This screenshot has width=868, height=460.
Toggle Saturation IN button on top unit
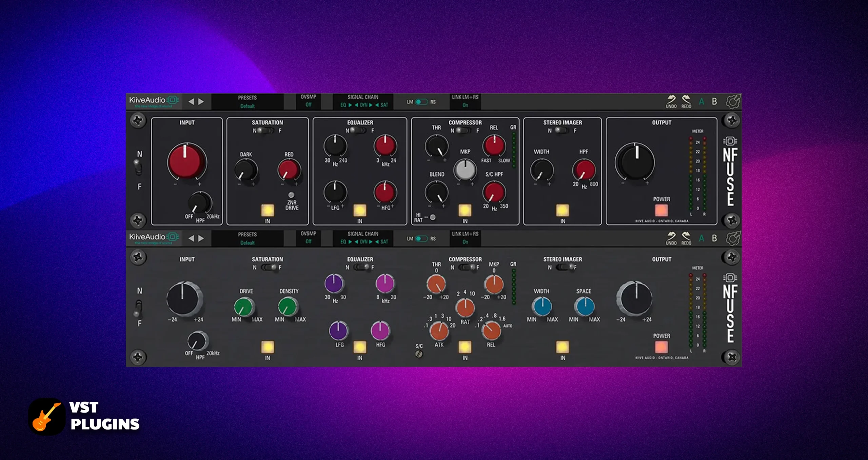pos(268,210)
